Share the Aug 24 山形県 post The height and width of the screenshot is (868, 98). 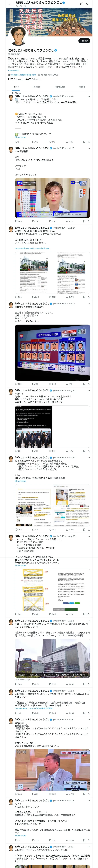coord(89,297)
